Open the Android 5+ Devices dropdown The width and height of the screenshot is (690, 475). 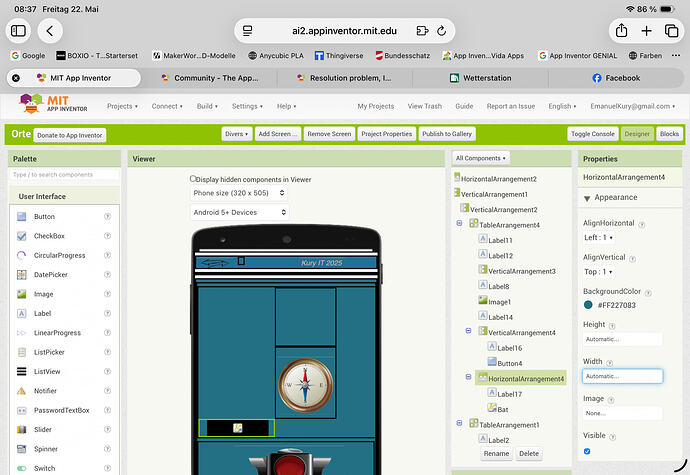(x=239, y=212)
